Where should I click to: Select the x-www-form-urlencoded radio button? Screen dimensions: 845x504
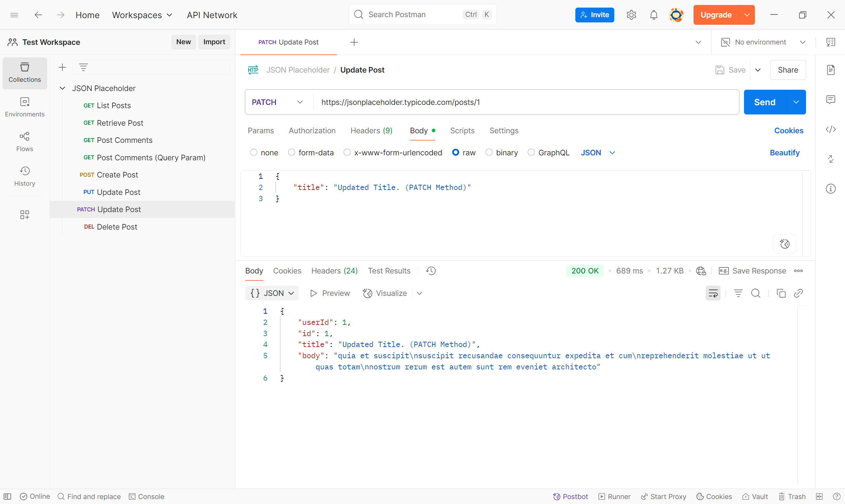click(347, 152)
